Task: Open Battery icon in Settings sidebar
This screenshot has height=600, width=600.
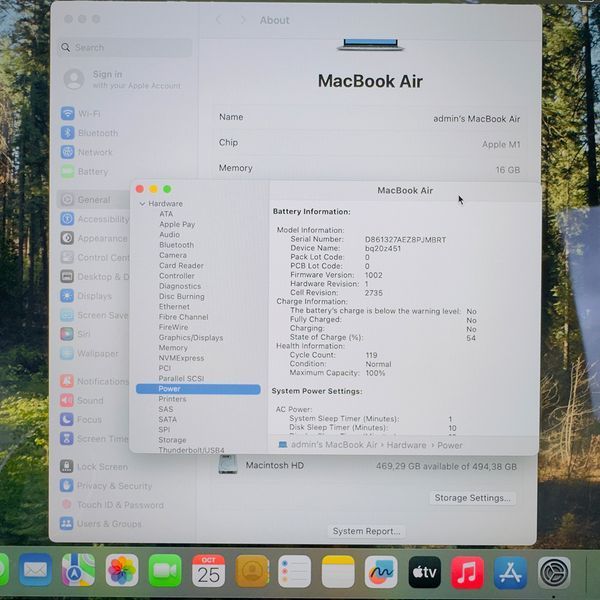Action: 68,171
